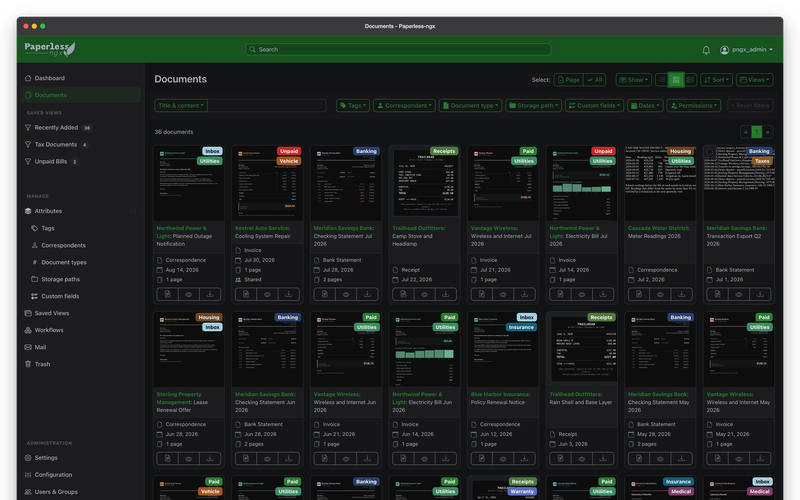Viewport: 800px width, 500px height.
Task: Switch to the large cards view icon
Action: point(690,80)
